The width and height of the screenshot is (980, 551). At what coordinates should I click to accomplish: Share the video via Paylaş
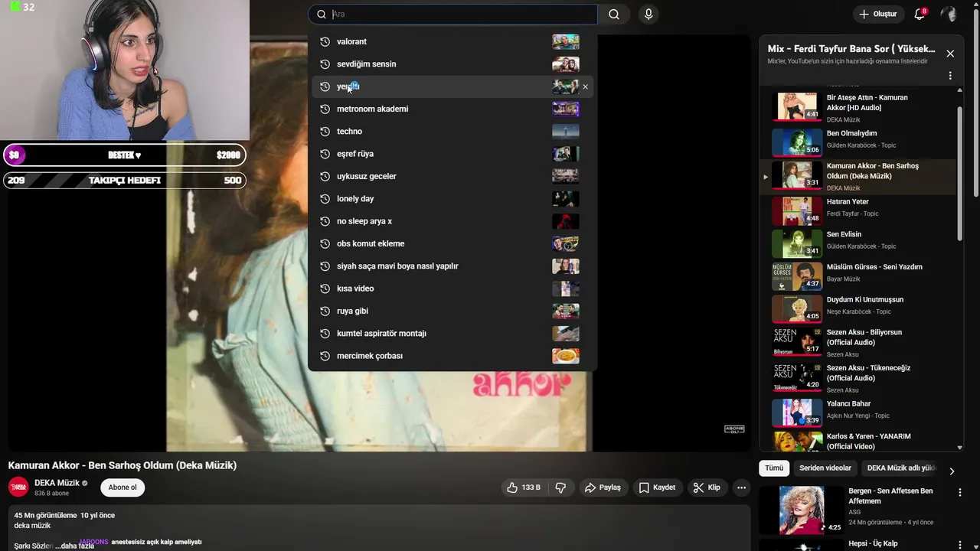coord(603,487)
